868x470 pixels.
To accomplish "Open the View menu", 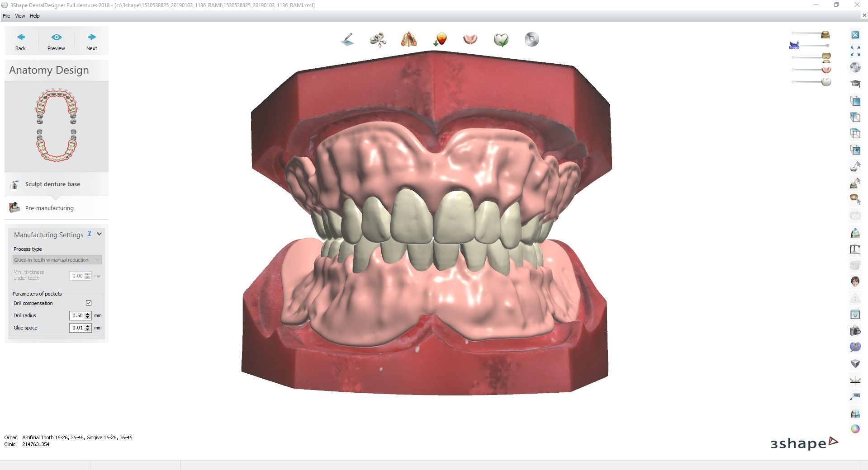I will pos(20,16).
